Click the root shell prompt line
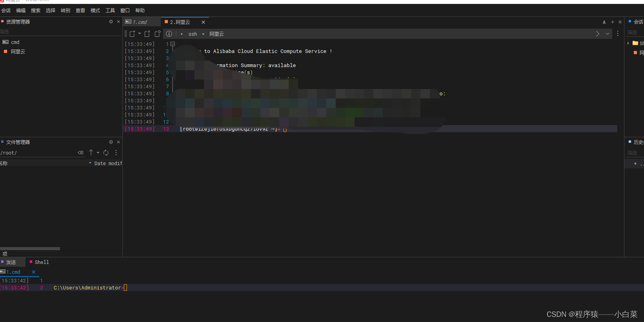Viewport: 644px width, 322px height. click(x=233, y=129)
